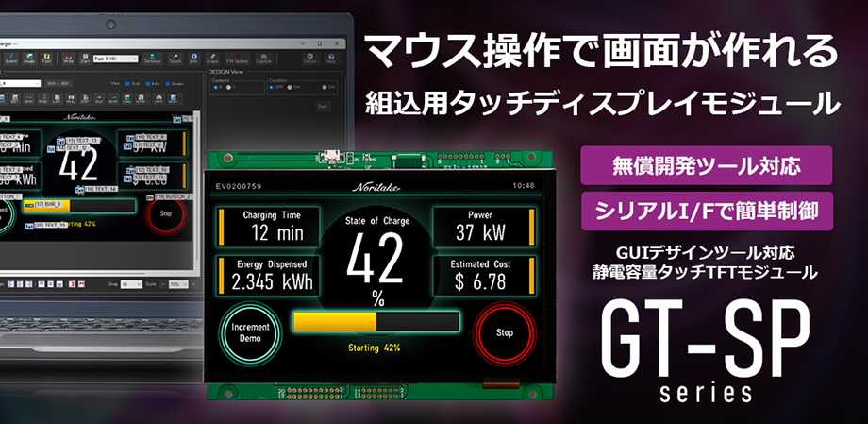Open the Terminal tool
This screenshot has height=424, width=868.
tap(152, 59)
